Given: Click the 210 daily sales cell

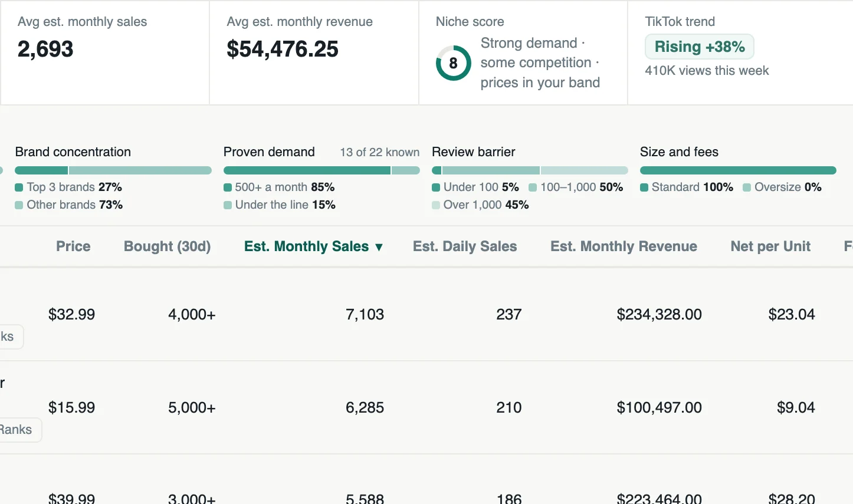Looking at the screenshot, I should pyautogui.click(x=509, y=407).
